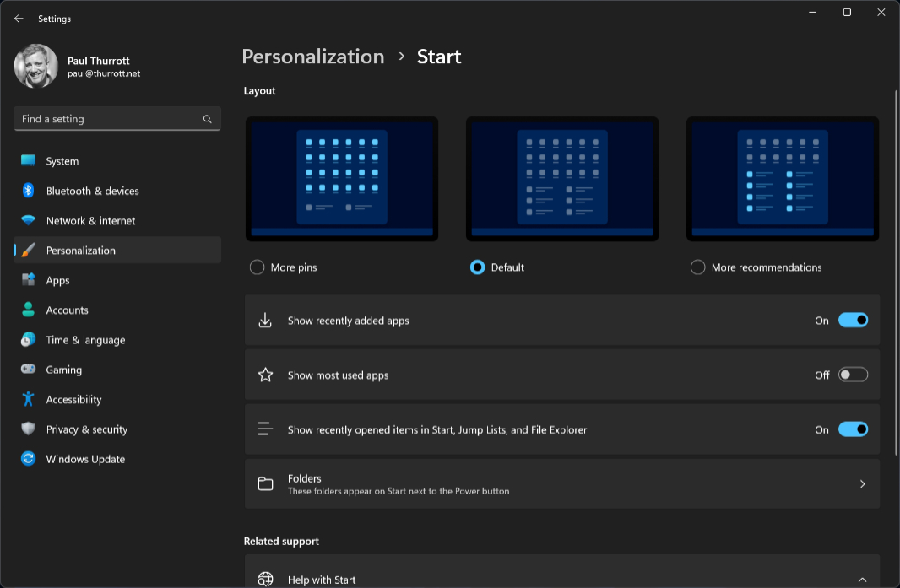Choose the More recommendations layout option
The width and height of the screenshot is (900, 588).
click(x=697, y=267)
